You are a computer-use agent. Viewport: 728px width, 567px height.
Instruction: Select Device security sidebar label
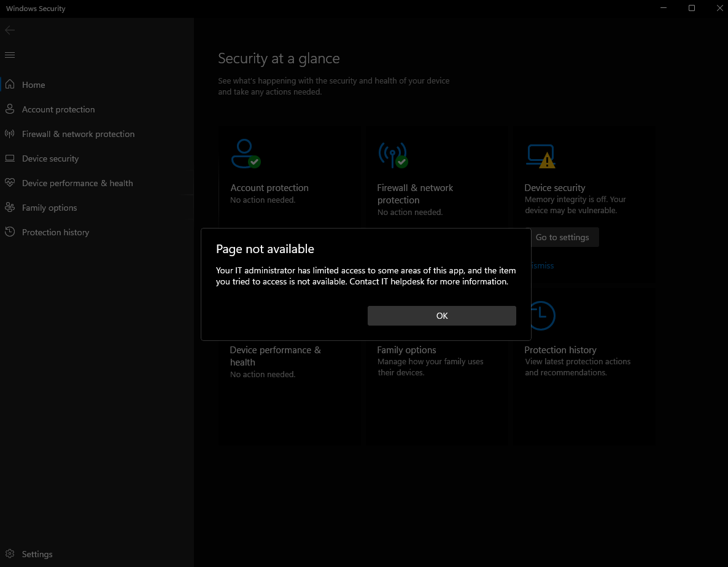click(x=50, y=158)
